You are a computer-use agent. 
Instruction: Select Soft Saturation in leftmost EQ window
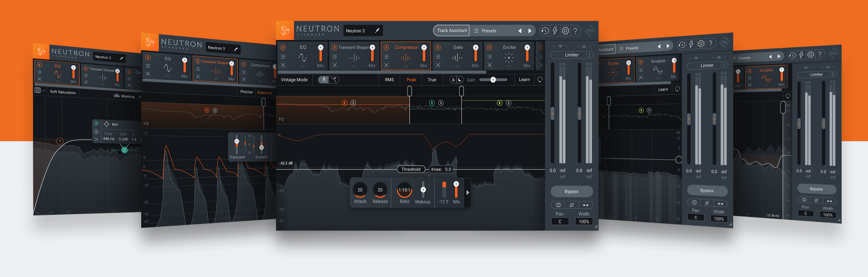coord(63,92)
